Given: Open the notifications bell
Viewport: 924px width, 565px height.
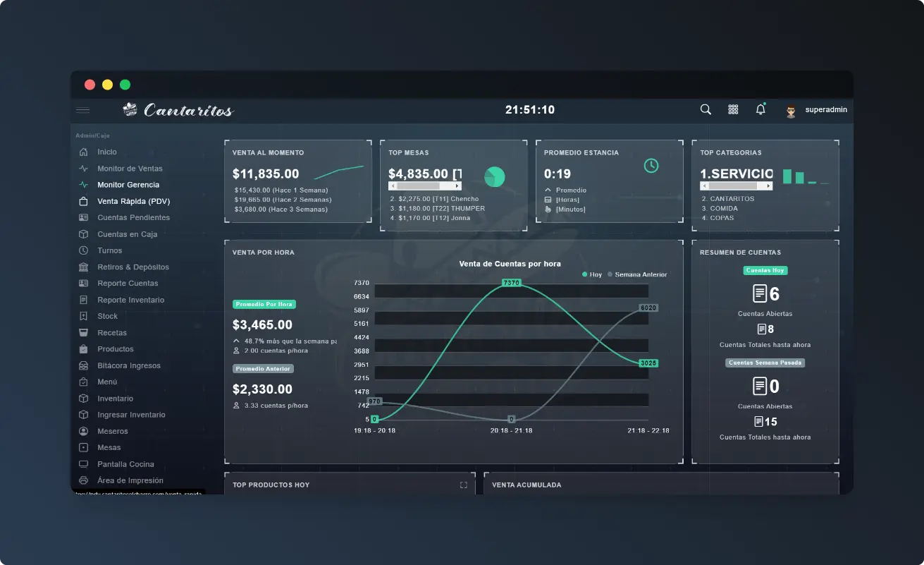Looking at the screenshot, I should 760,109.
